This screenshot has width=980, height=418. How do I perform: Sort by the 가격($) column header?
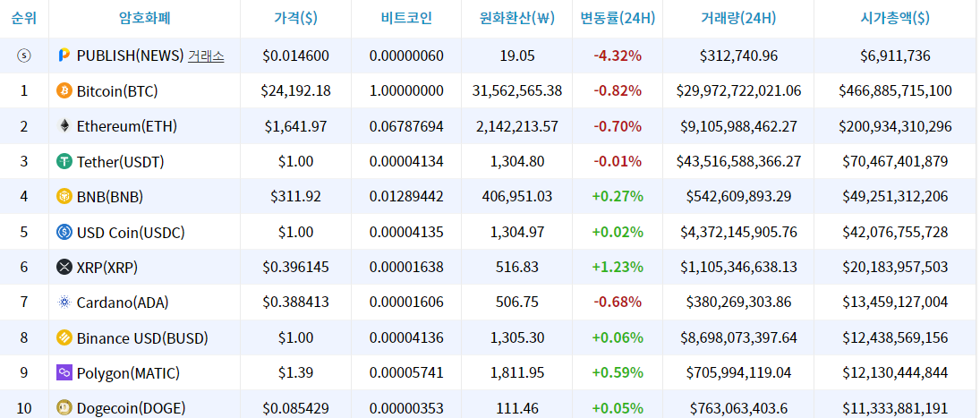[295, 18]
